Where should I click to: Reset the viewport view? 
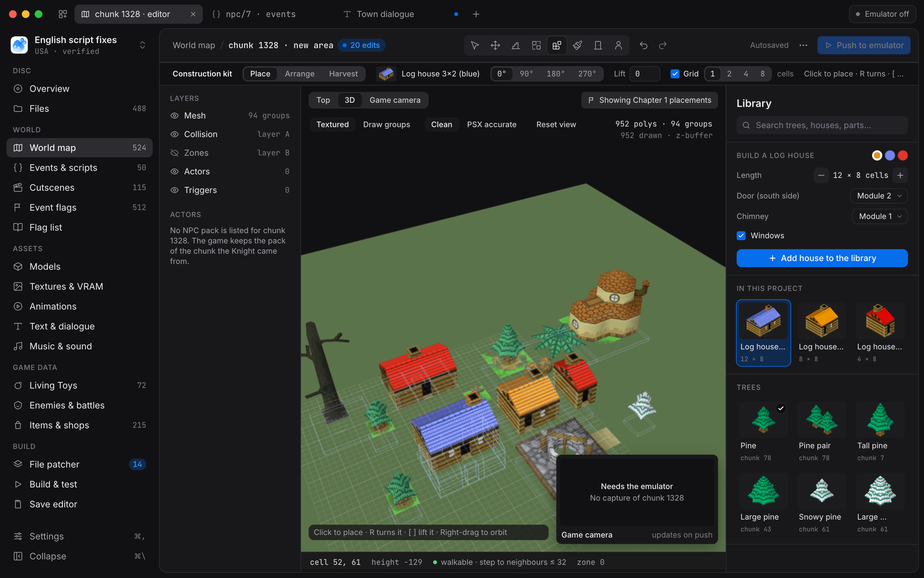(x=556, y=125)
